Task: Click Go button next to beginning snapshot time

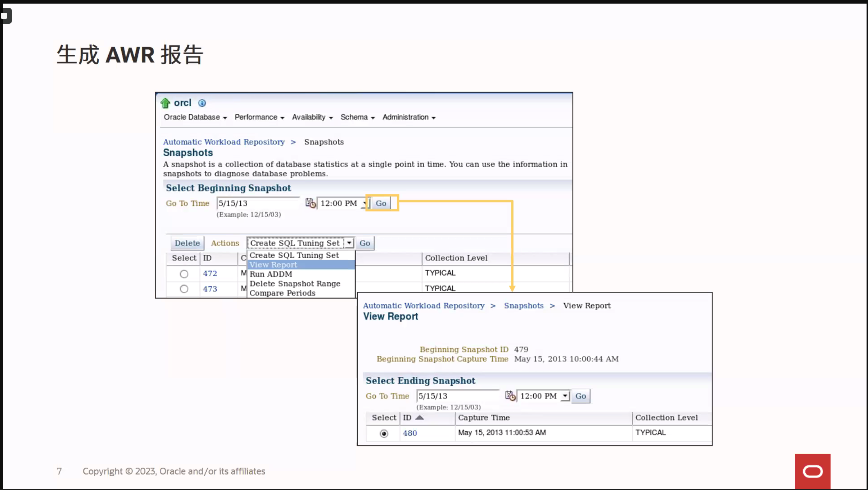Action: click(x=381, y=203)
